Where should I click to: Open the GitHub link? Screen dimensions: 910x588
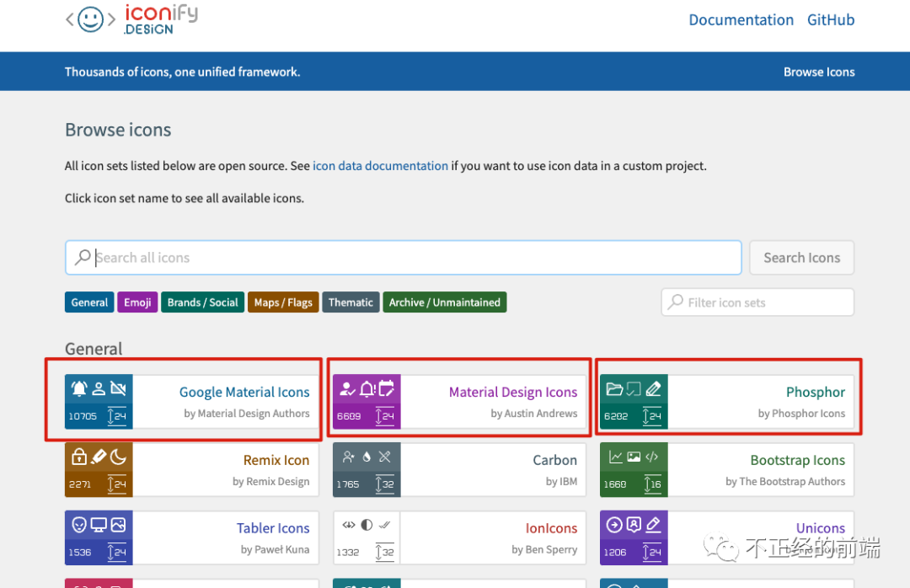(x=831, y=19)
